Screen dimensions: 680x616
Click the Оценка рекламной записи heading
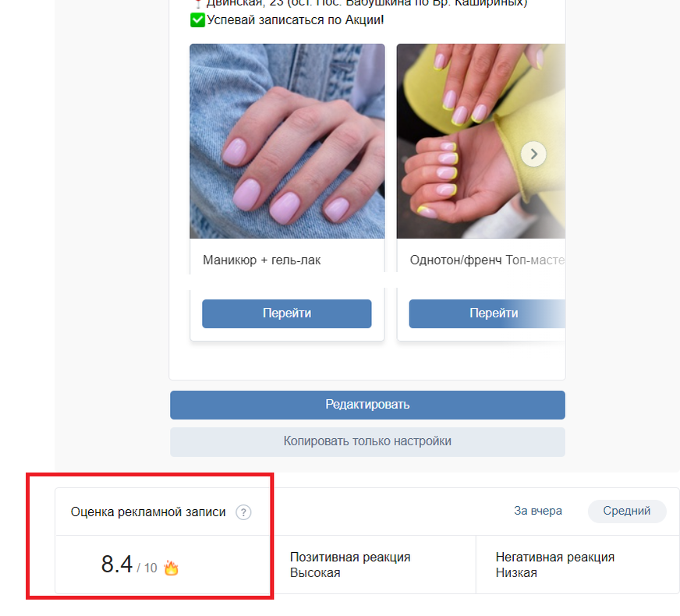coord(148,512)
